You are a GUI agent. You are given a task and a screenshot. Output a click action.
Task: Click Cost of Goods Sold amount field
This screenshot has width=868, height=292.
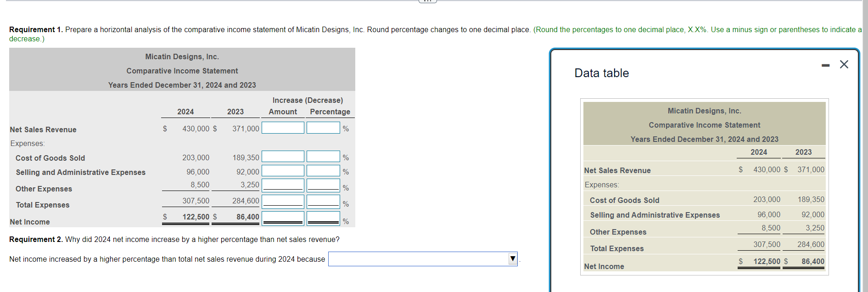(283, 157)
